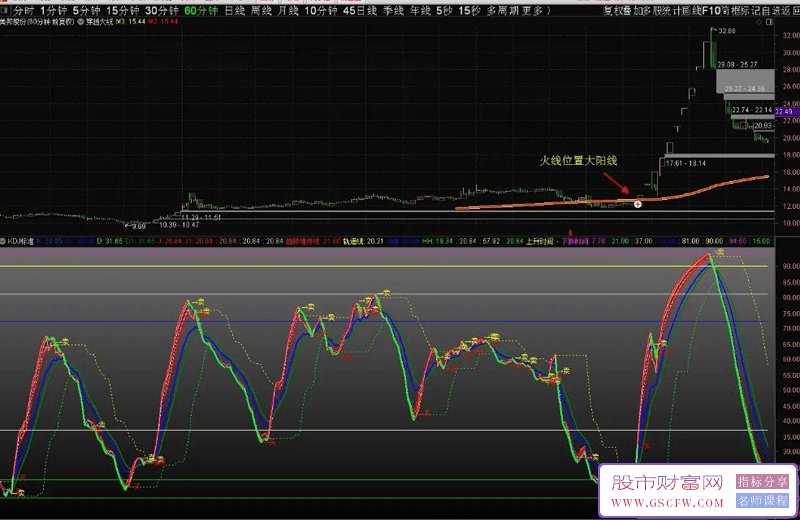Viewport: 800px width, 520px height.
Task: Select the 30分钟 period tab
Action: coord(161,10)
